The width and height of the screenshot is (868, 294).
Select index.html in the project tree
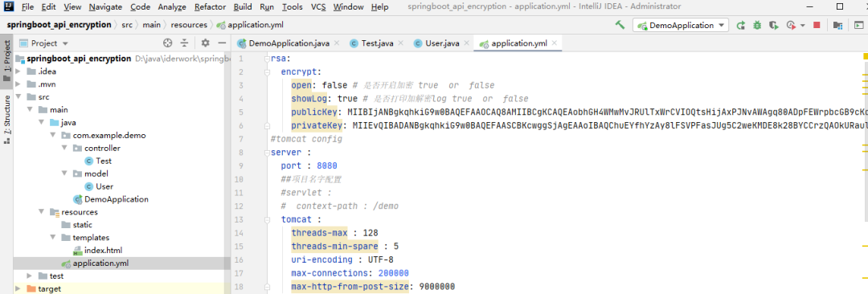(x=103, y=251)
